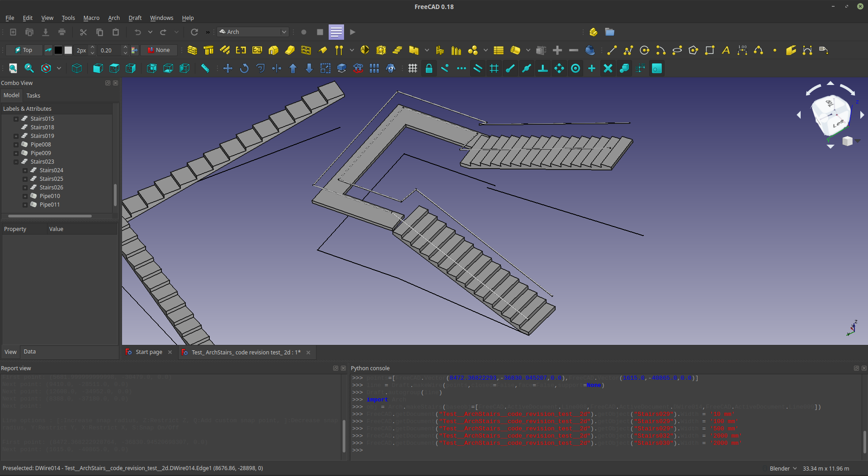Screen dimensions: 868x476
Task: Click the Draft Rotate tool
Action: (x=244, y=68)
